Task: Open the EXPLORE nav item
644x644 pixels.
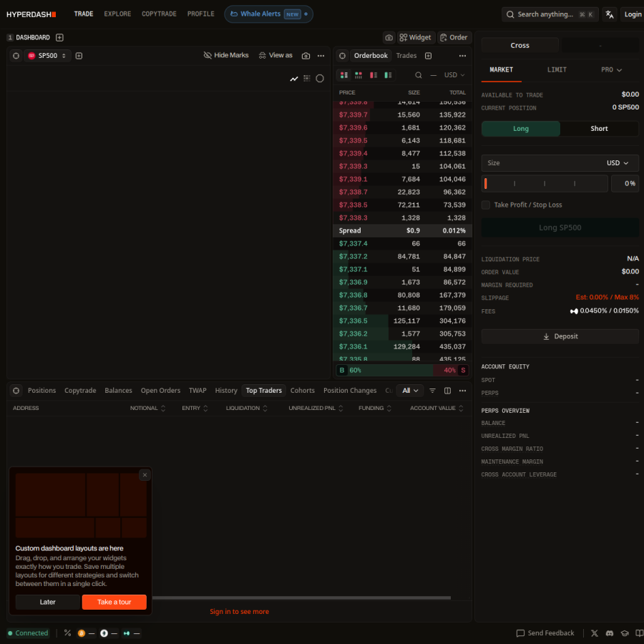Action: (117, 14)
